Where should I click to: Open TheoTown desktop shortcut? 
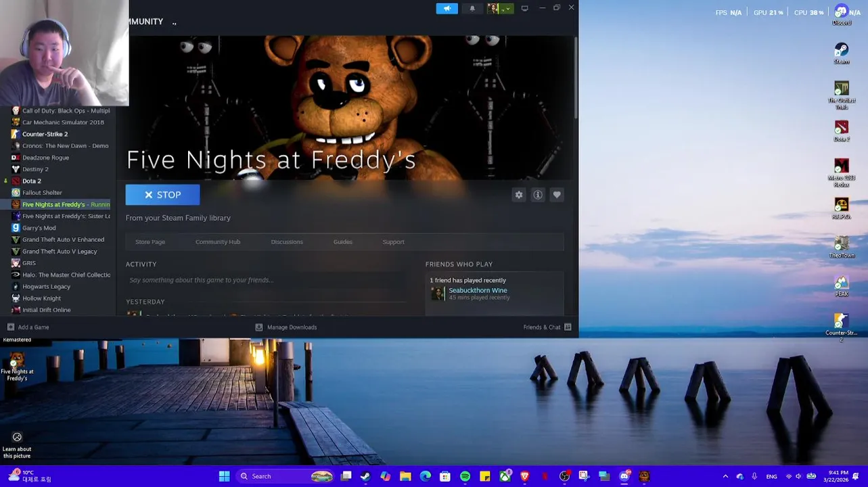(842, 248)
